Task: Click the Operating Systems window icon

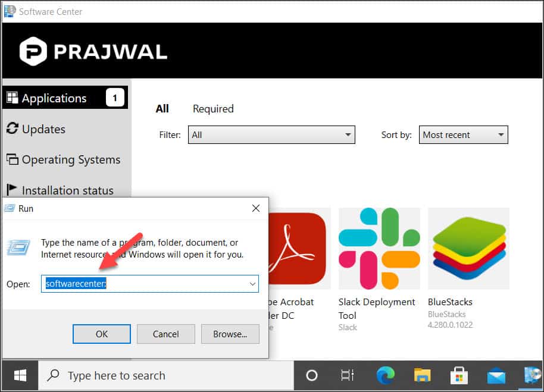Action: [x=12, y=159]
